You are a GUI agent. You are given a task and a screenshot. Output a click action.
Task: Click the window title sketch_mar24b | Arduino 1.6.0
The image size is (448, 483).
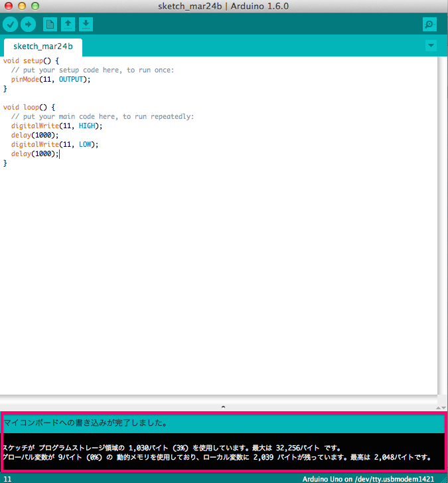tap(224, 6)
